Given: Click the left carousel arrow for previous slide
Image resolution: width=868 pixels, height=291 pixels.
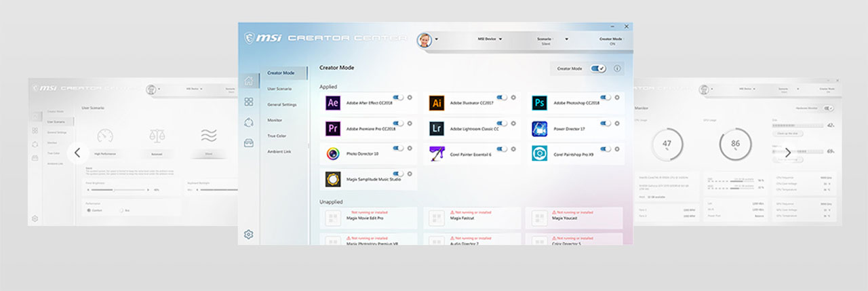Looking at the screenshot, I should [78, 153].
